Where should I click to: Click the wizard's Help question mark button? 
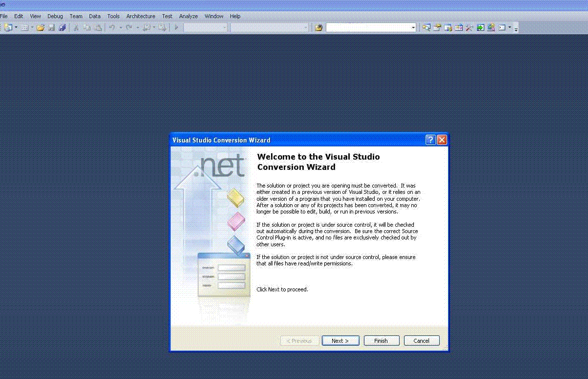[x=430, y=140]
